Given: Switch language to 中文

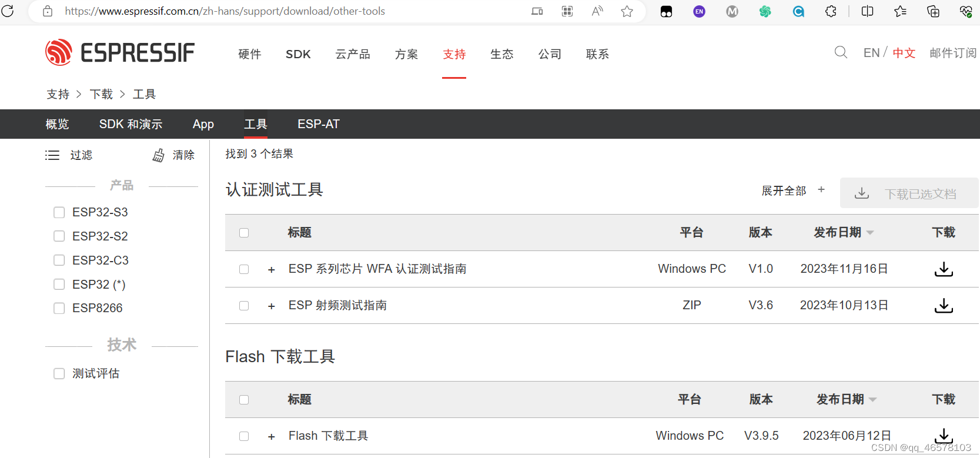Looking at the screenshot, I should pos(904,53).
